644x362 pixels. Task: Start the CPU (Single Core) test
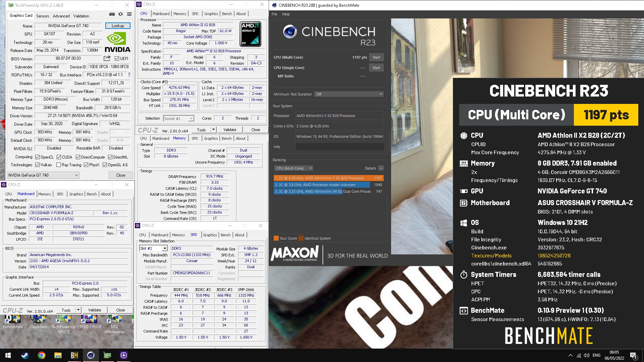point(376,68)
